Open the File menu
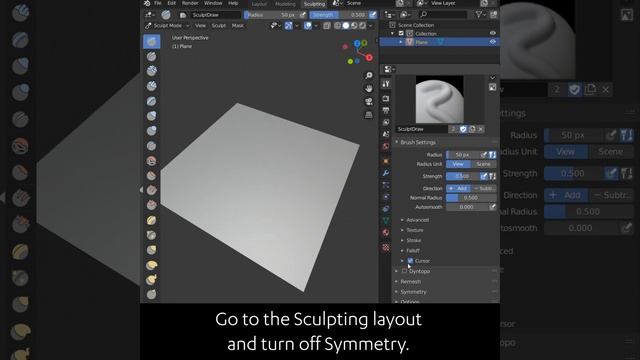 pos(158,3)
